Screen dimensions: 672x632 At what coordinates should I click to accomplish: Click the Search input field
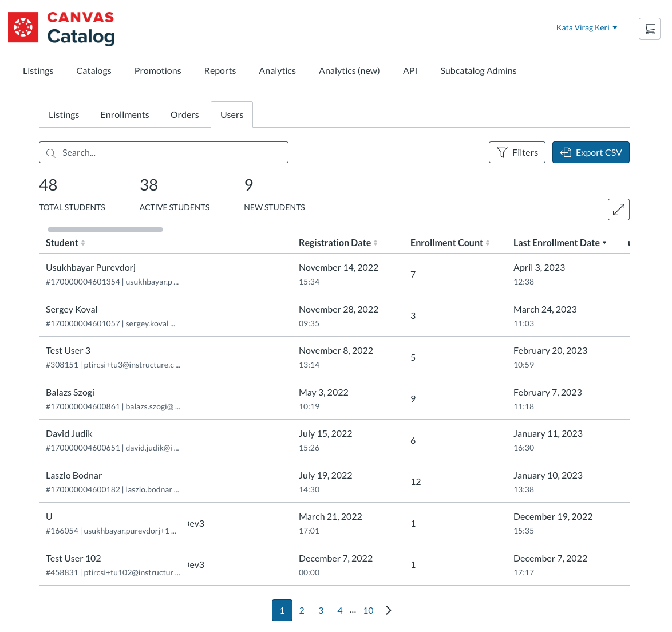(x=163, y=152)
